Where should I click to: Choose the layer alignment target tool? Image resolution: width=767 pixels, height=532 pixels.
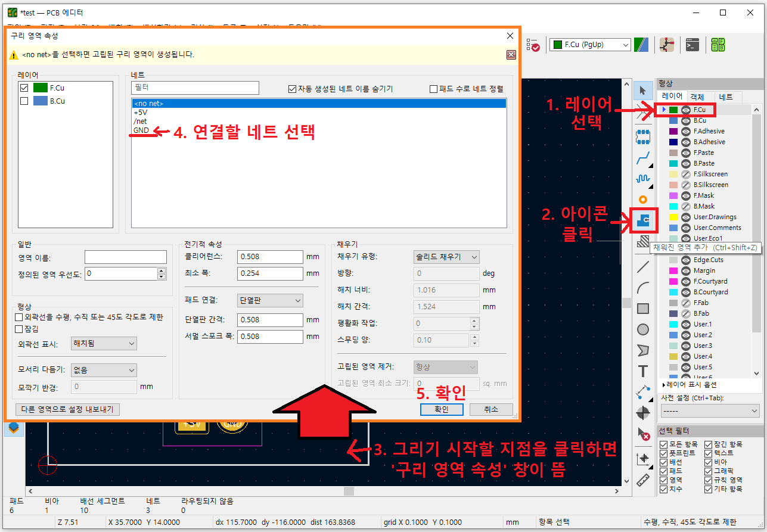(x=642, y=413)
